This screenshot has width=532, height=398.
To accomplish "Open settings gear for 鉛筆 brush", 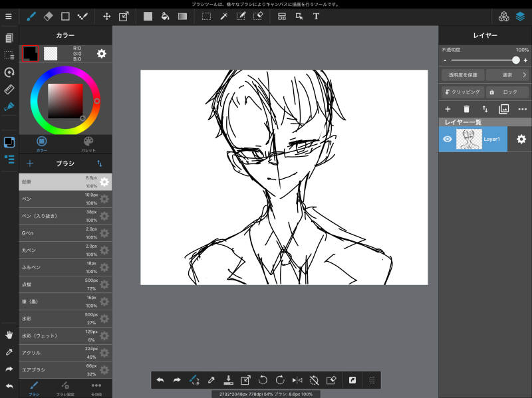I will tap(104, 181).
